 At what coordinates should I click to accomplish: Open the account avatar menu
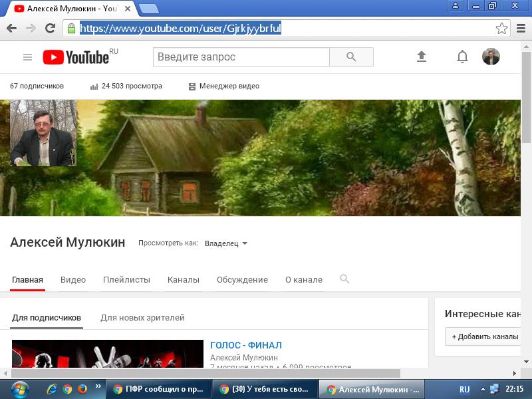coord(491,57)
